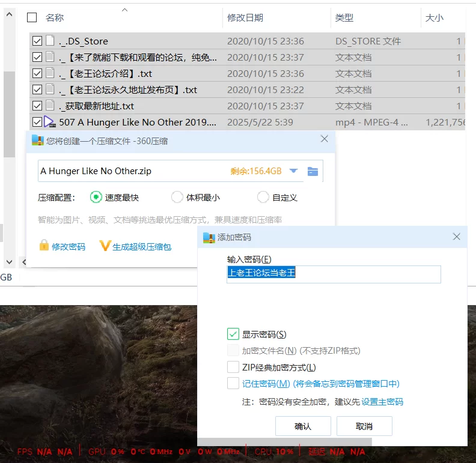The image size is (476, 463).
Task: Select the 自定义 radio button
Action: pos(263,197)
